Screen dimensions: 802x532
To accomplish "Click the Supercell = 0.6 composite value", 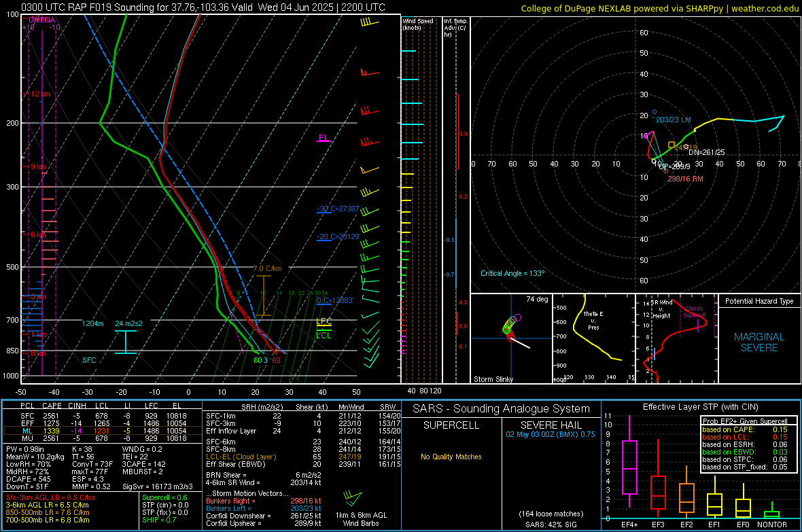I will click(x=164, y=497).
